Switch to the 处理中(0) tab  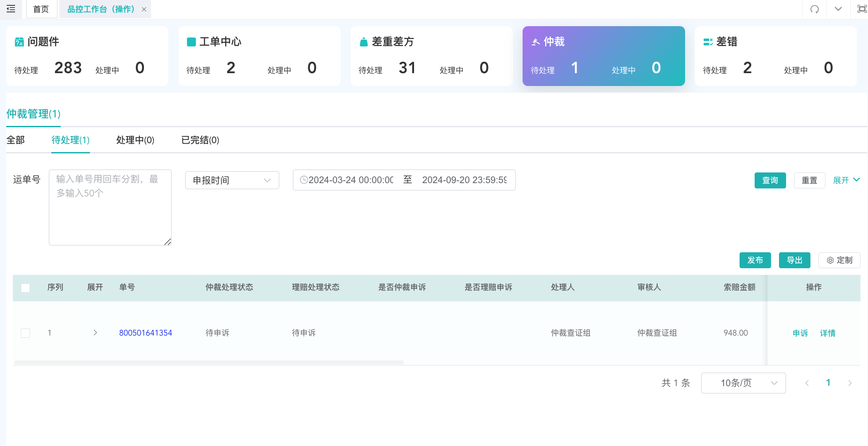click(x=135, y=140)
